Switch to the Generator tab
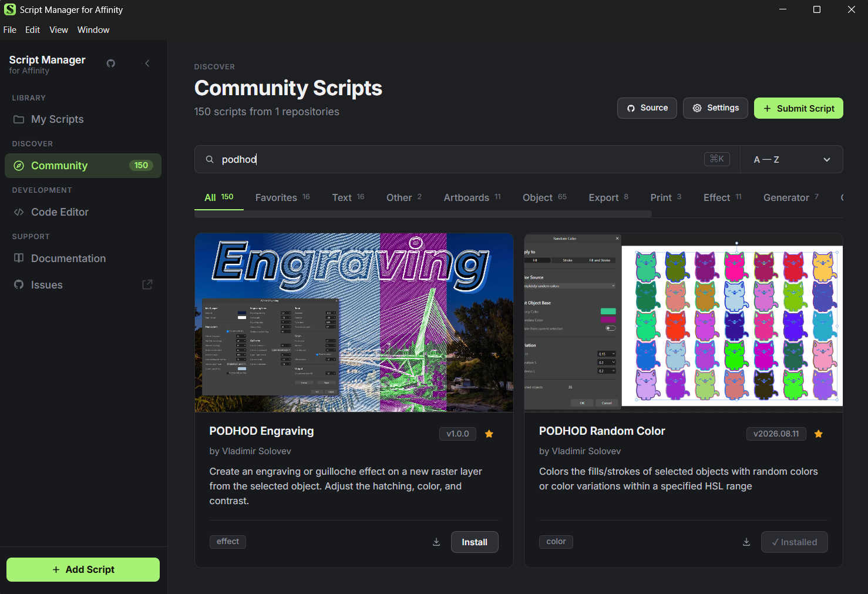This screenshot has width=868, height=594. click(x=791, y=197)
